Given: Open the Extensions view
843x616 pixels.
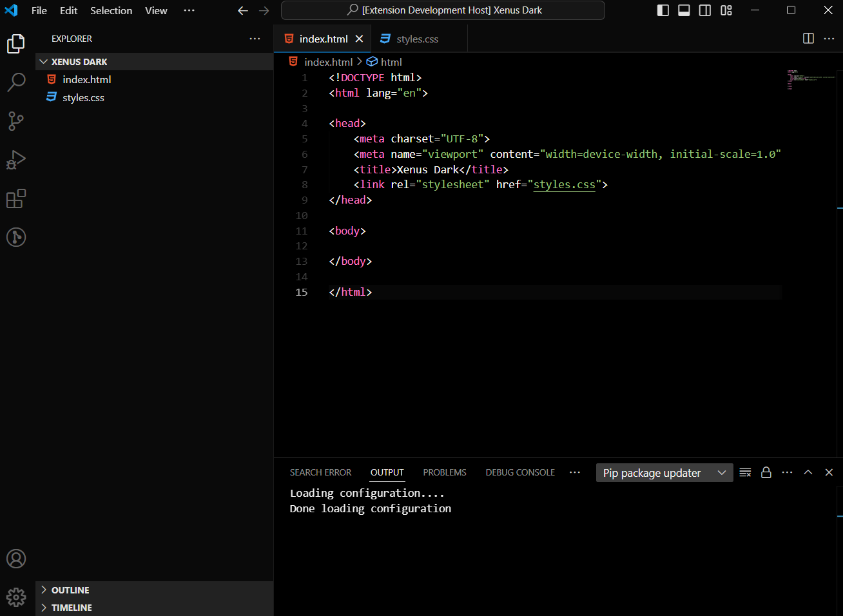Looking at the screenshot, I should (x=16, y=198).
